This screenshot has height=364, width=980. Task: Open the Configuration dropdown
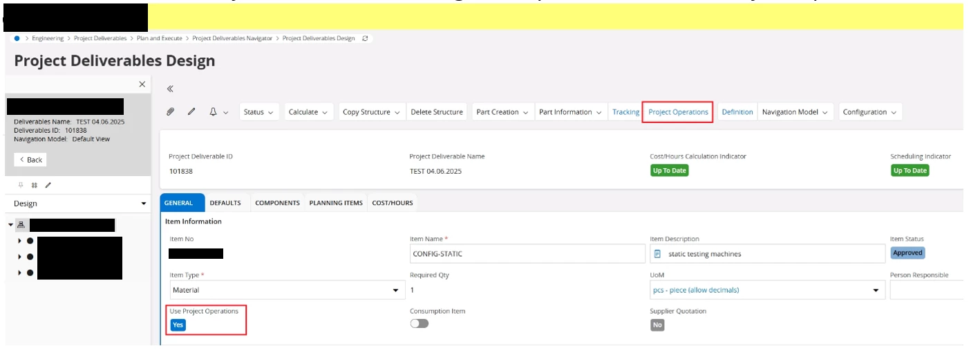coord(870,112)
